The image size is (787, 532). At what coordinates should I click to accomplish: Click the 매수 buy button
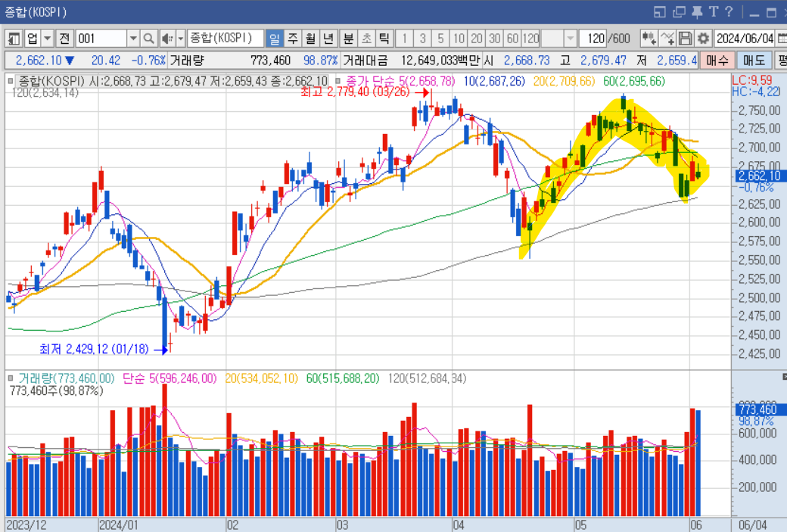(x=717, y=61)
